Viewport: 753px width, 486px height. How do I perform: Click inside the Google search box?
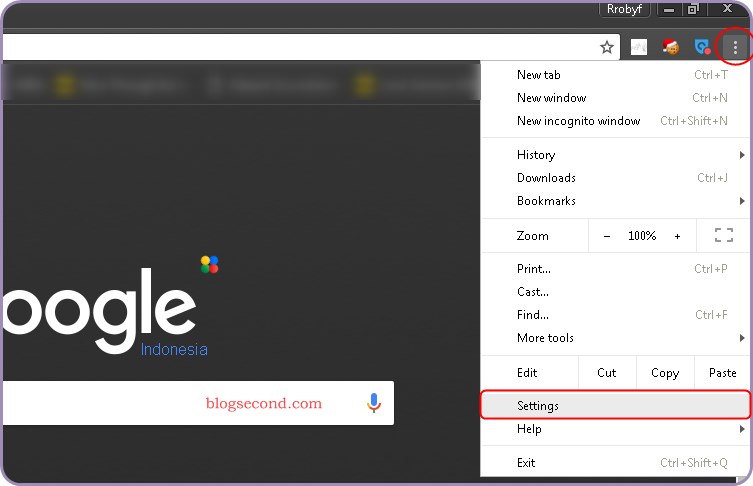tap(198, 403)
